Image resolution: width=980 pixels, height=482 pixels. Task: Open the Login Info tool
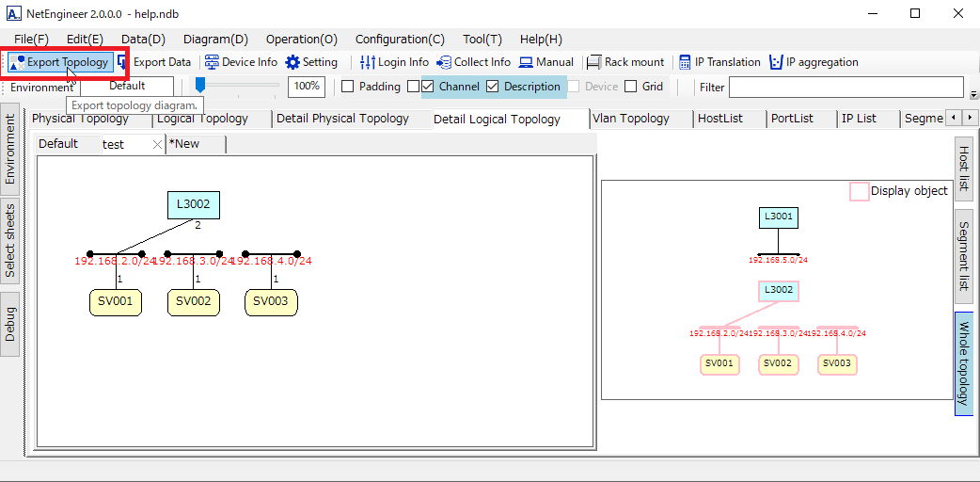(394, 62)
